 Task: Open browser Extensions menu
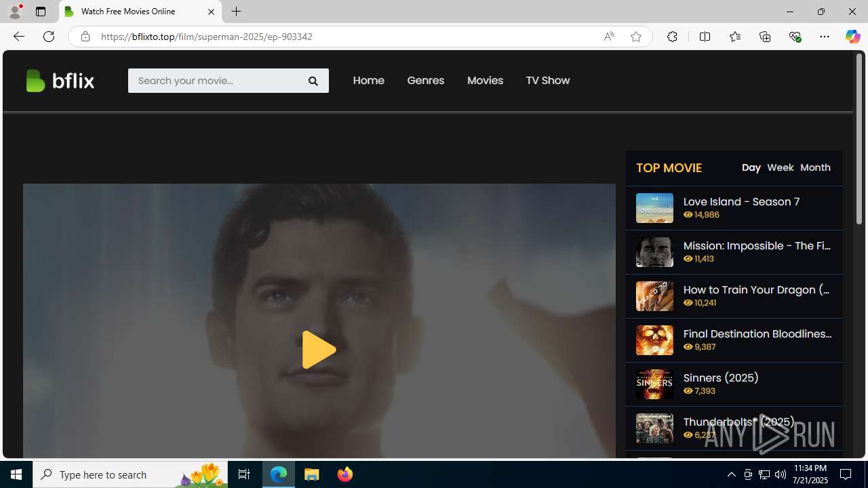672,37
